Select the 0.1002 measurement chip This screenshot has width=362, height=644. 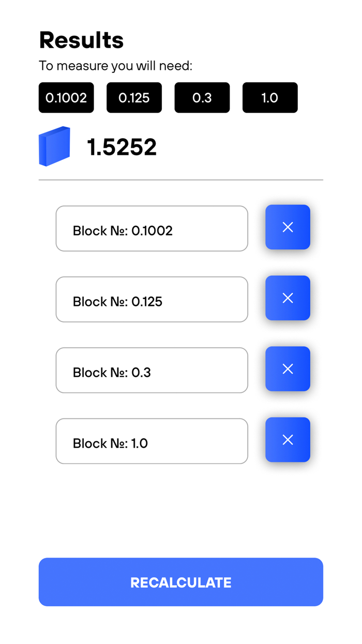tap(66, 97)
